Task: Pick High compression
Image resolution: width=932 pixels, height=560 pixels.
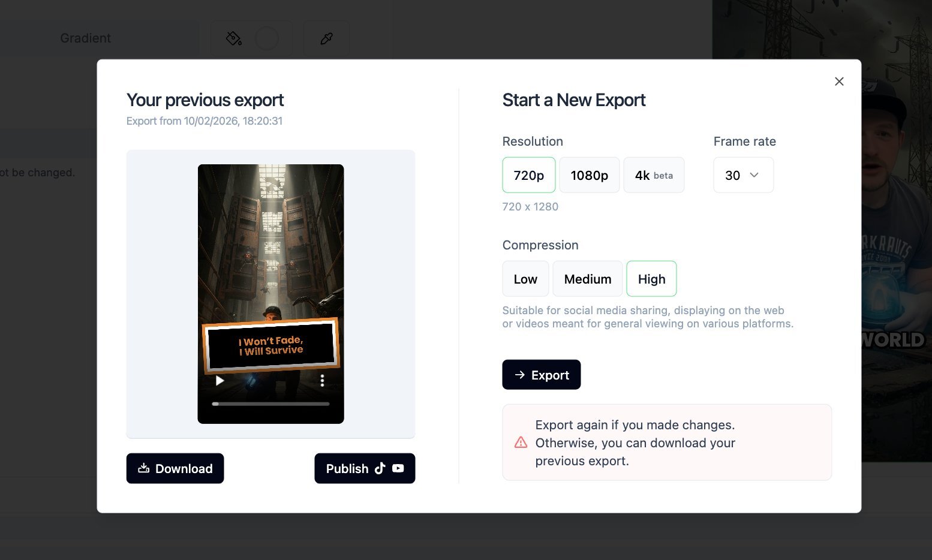Action: click(x=651, y=279)
